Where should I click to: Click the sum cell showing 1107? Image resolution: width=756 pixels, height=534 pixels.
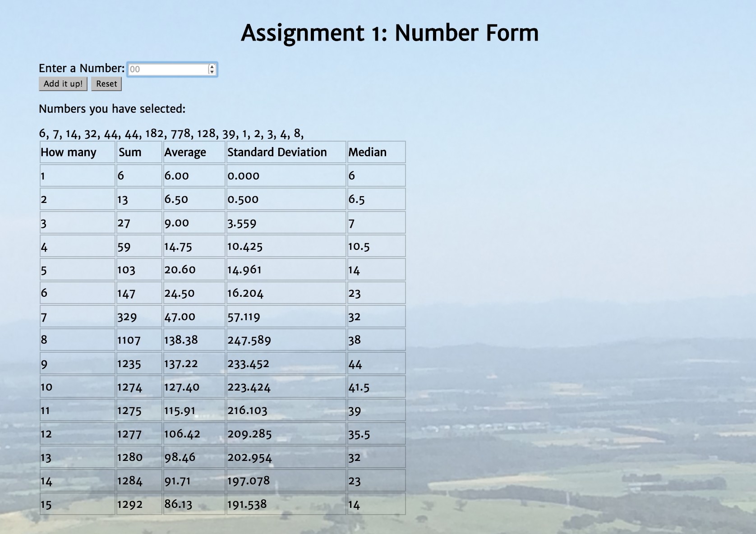139,340
